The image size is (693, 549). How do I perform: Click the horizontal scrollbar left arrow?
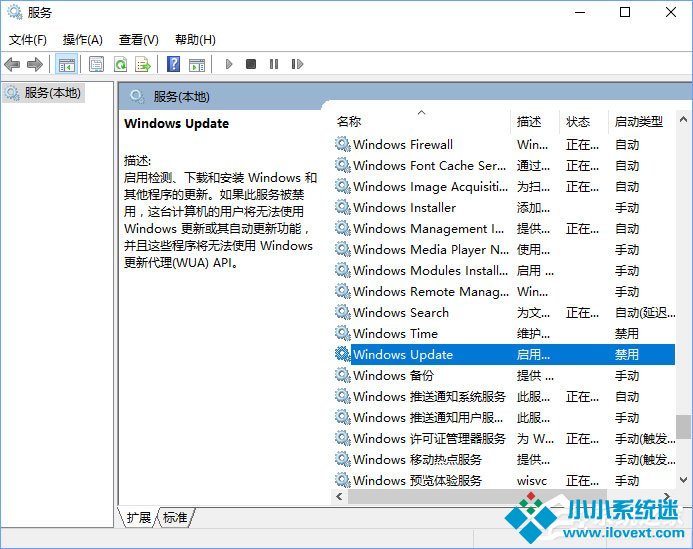[339, 496]
